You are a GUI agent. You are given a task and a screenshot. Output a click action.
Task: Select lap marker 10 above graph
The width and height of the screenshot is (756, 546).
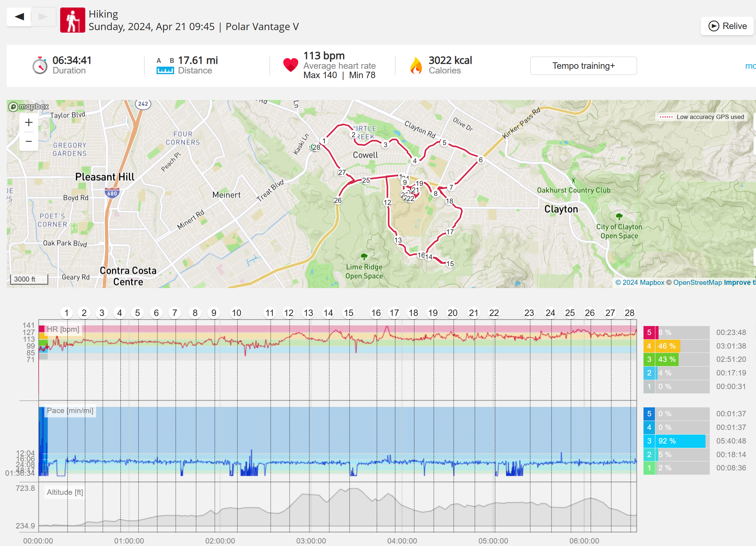(236, 313)
